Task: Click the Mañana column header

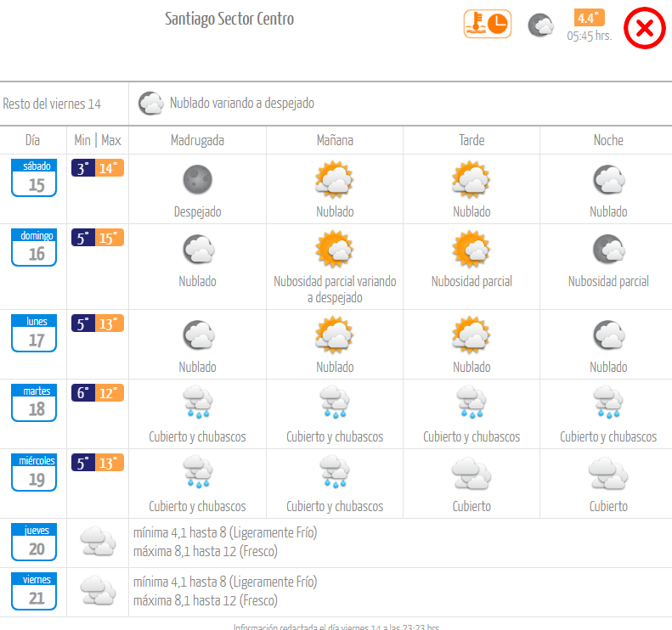Action: click(x=335, y=140)
